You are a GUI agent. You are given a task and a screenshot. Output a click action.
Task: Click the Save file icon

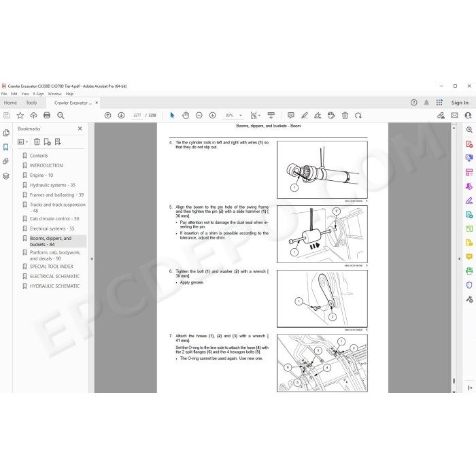coord(7,116)
